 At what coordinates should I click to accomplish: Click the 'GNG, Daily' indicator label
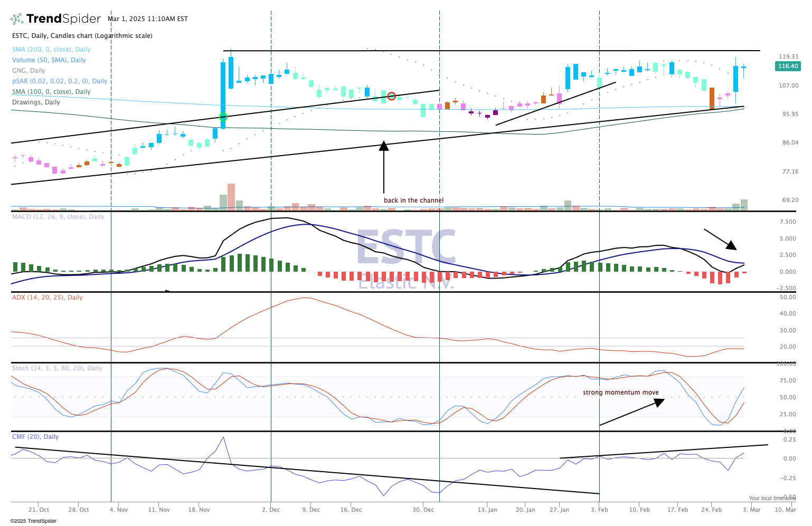coord(29,71)
